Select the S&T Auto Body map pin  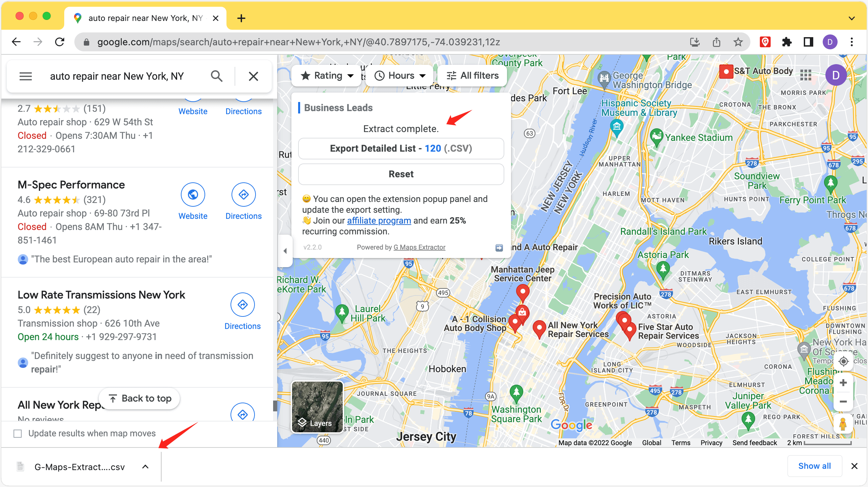coord(726,72)
